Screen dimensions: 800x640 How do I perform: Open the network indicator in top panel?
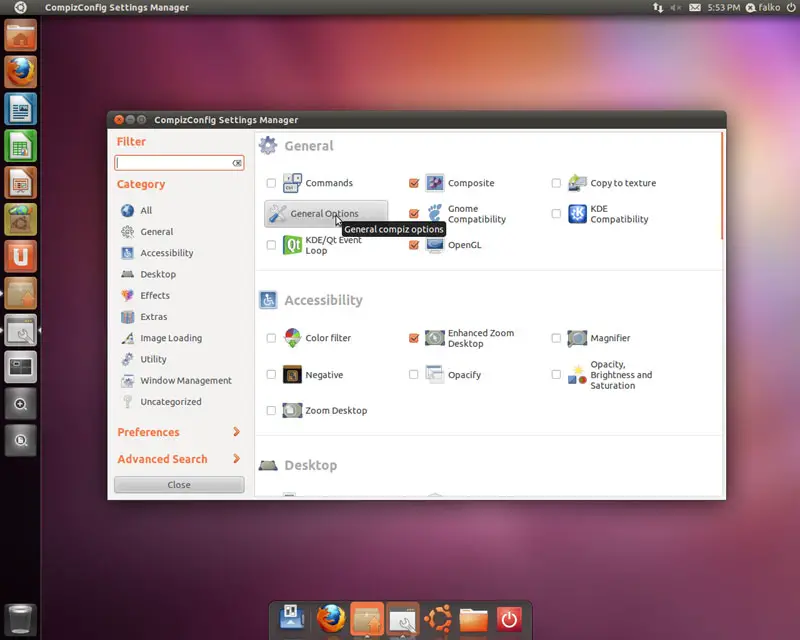658,7
